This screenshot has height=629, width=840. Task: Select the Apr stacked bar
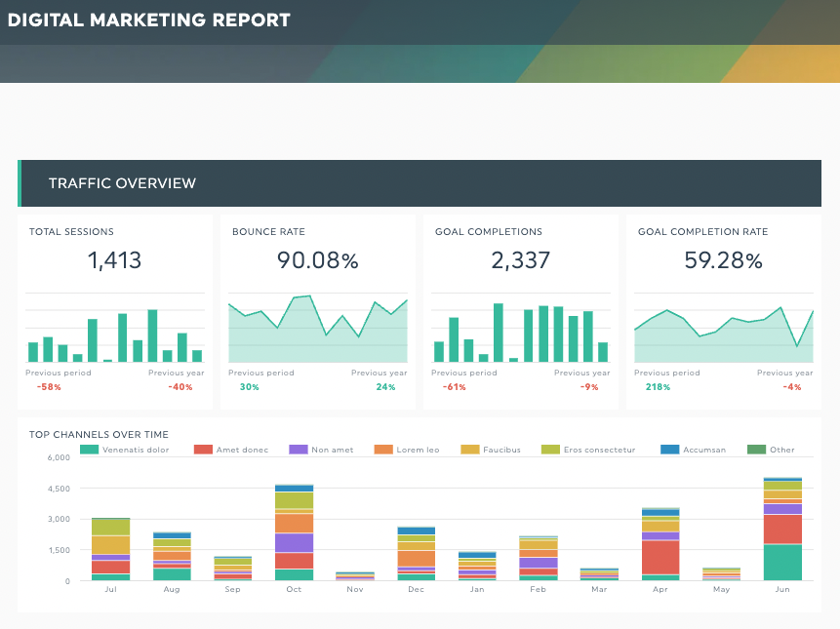(x=660, y=544)
